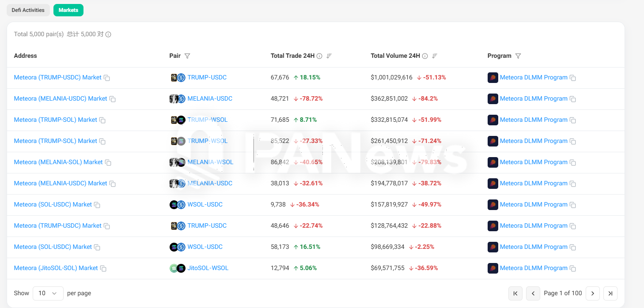Open Meteora (MELANIA-SOL) Market link

(x=58, y=162)
